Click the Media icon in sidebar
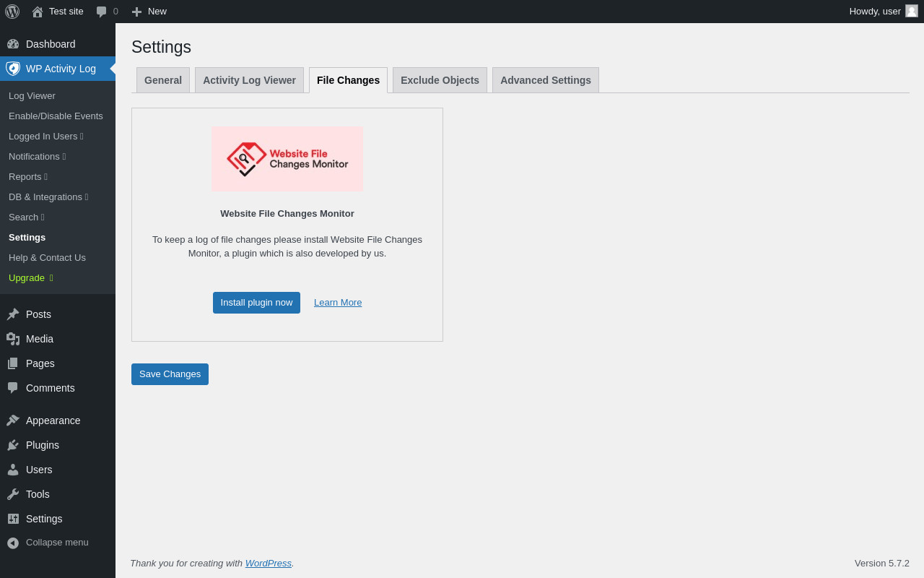The height and width of the screenshot is (578, 924). click(x=13, y=339)
